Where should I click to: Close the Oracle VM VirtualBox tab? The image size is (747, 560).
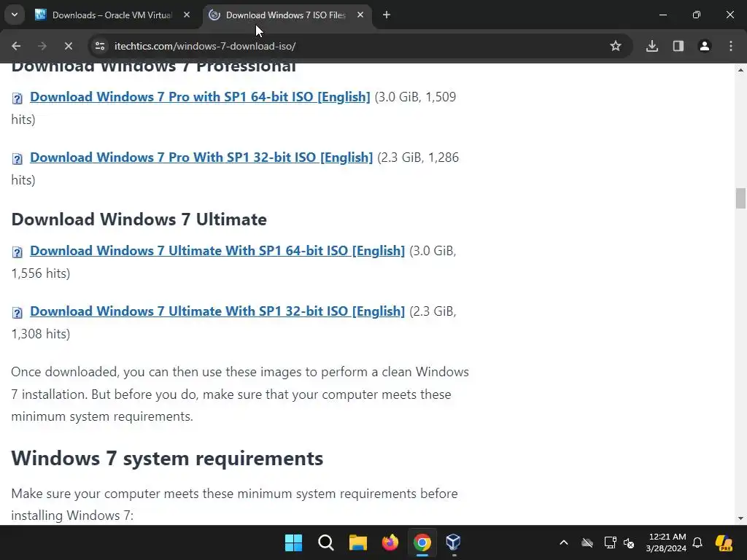click(187, 15)
